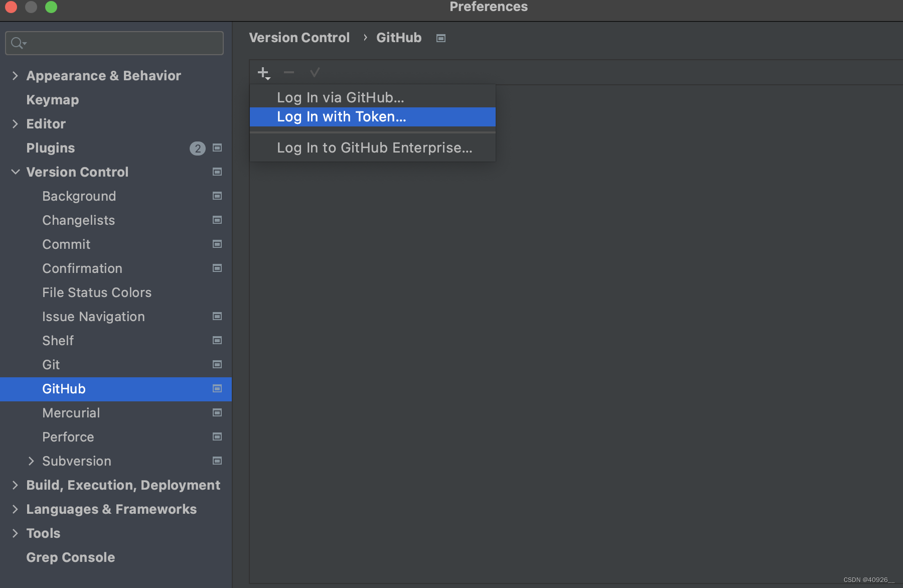Image resolution: width=903 pixels, height=588 pixels.
Task: Select Editor category label
Action: [46, 124]
